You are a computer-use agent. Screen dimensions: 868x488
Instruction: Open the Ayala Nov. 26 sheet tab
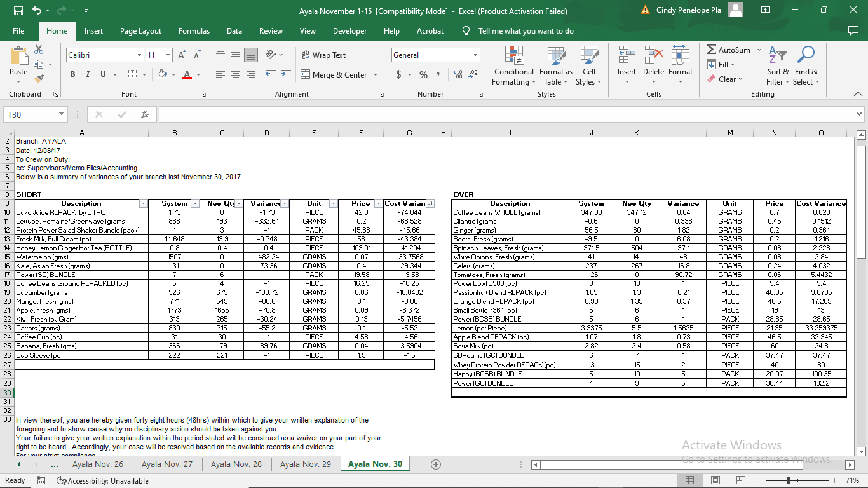click(98, 464)
